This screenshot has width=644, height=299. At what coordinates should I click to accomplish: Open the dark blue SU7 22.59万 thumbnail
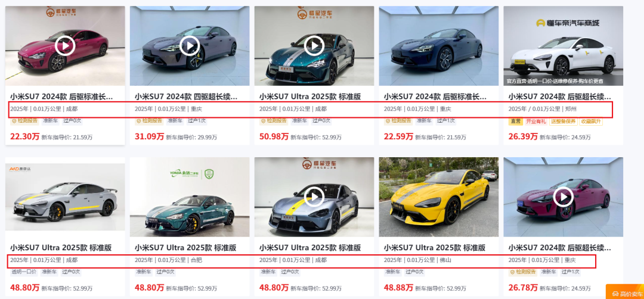click(x=439, y=45)
